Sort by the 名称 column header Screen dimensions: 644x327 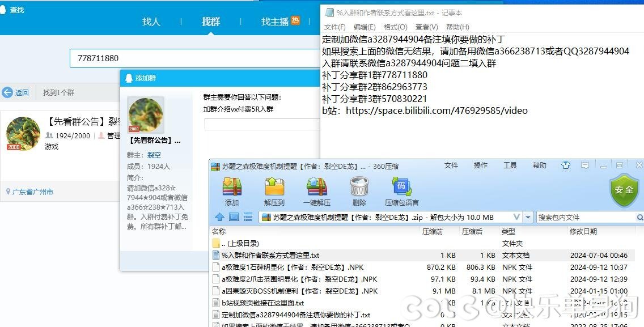point(219,232)
